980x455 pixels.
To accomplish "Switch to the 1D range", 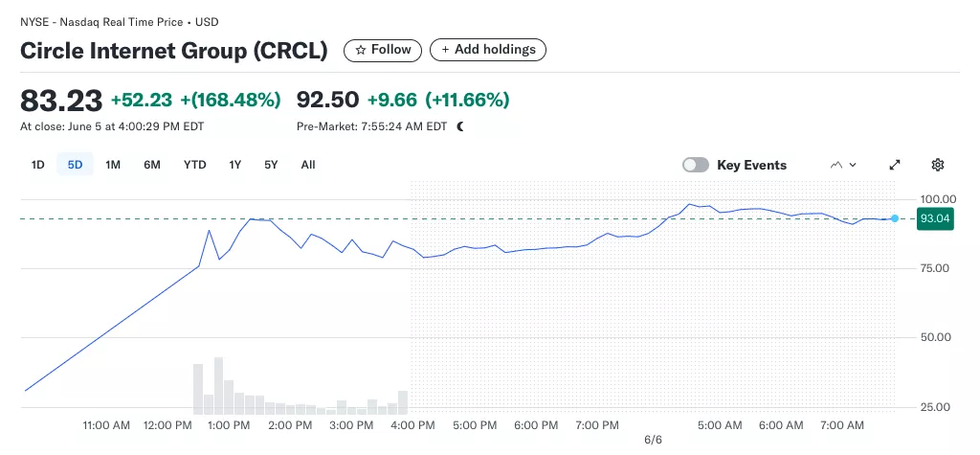I will (x=38, y=165).
